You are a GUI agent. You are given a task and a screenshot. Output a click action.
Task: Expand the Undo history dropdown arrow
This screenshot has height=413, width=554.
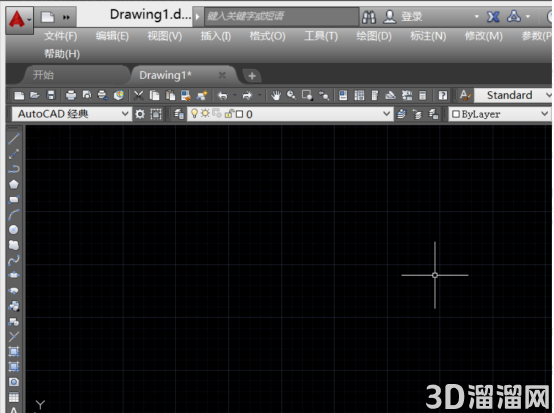[x=235, y=95]
